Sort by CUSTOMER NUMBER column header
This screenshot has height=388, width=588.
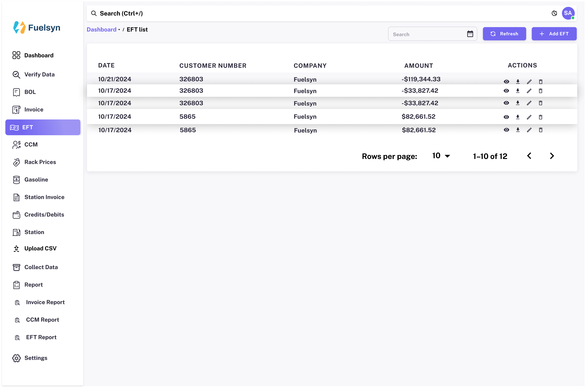tap(213, 66)
